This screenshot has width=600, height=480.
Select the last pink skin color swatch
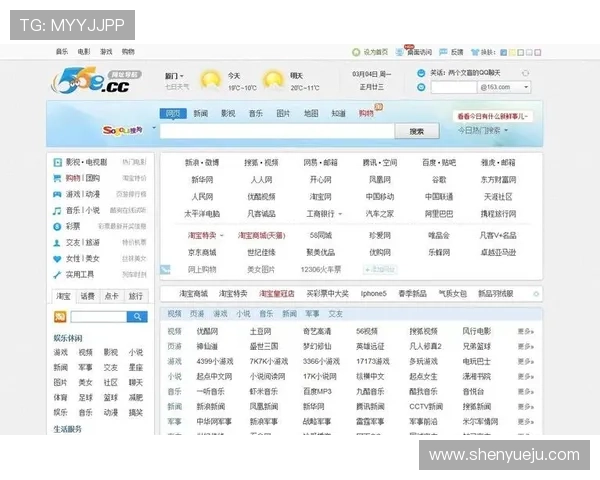[x=538, y=52]
